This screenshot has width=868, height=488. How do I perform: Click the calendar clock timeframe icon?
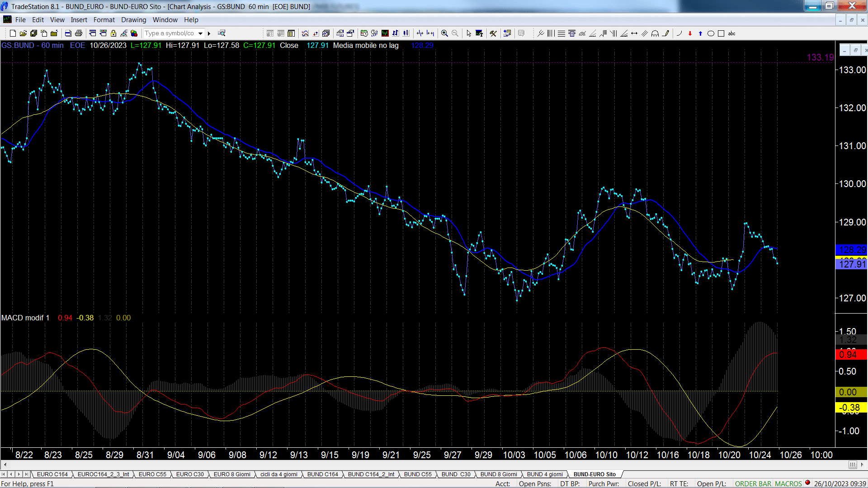[x=364, y=33]
